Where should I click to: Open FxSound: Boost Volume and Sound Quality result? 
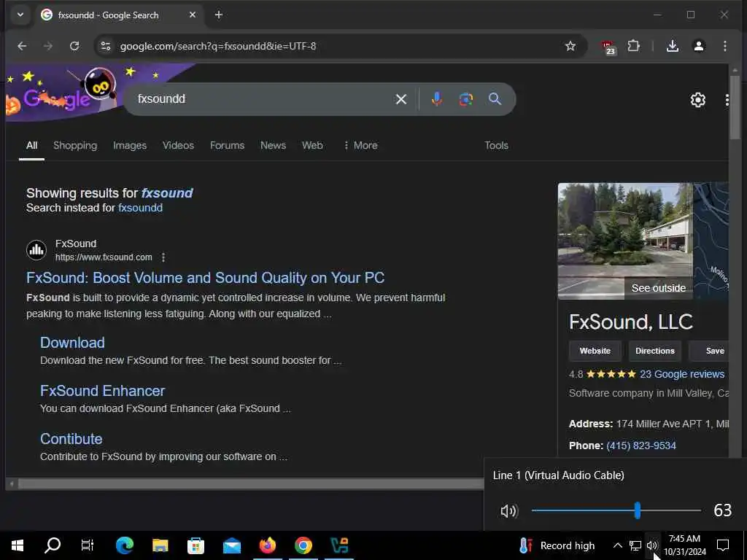(x=205, y=278)
